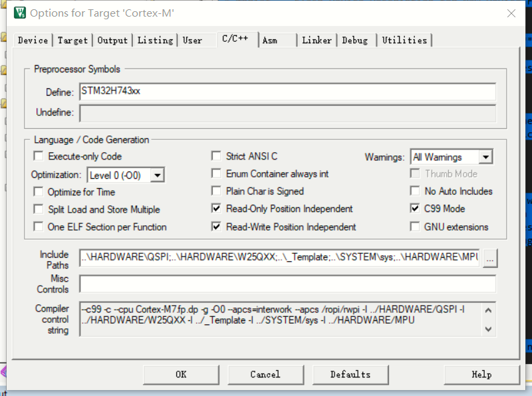
Task: Enable GNU extensions checkbox
Action: point(414,227)
